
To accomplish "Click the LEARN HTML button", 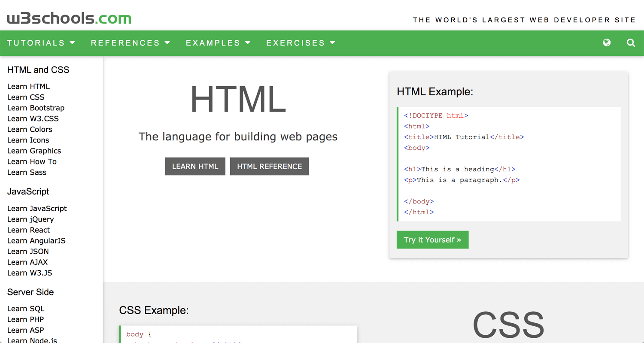I will click(195, 167).
